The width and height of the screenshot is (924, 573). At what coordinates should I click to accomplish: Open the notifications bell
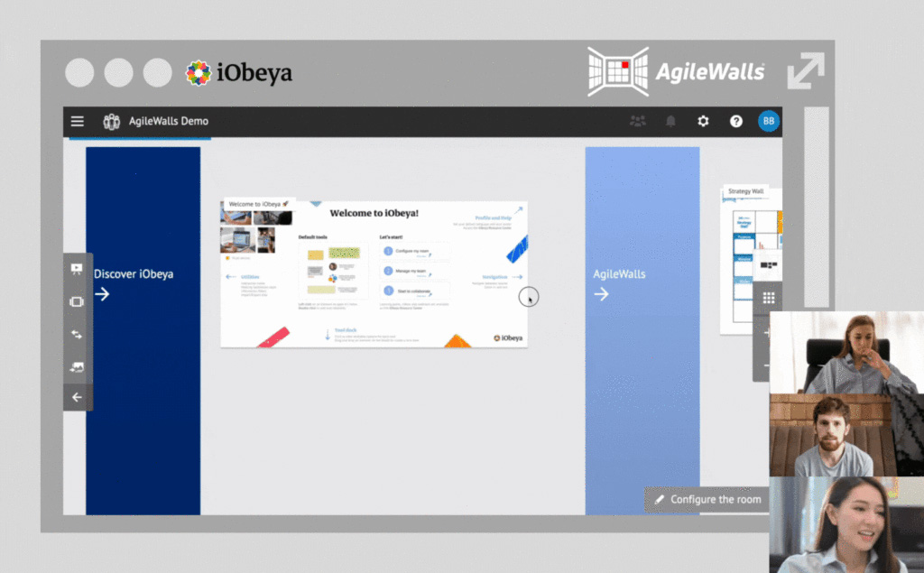(x=670, y=121)
